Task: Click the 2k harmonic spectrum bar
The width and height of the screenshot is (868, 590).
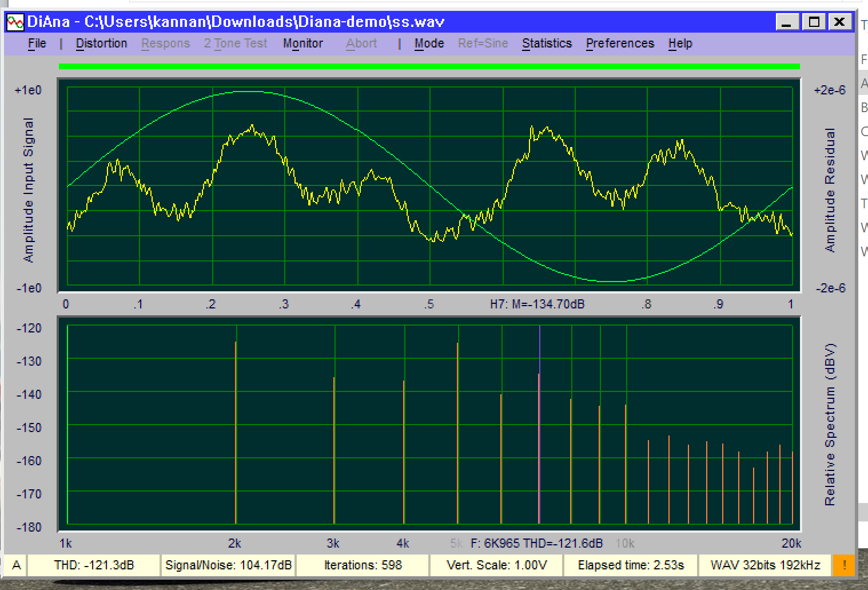Action: (x=236, y=433)
